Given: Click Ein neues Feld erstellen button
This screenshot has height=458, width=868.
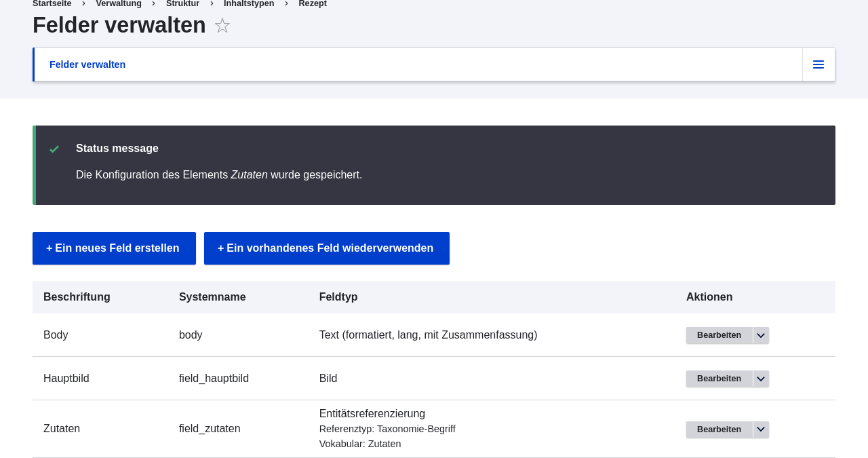Looking at the screenshot, I should (x=114, y=248).
